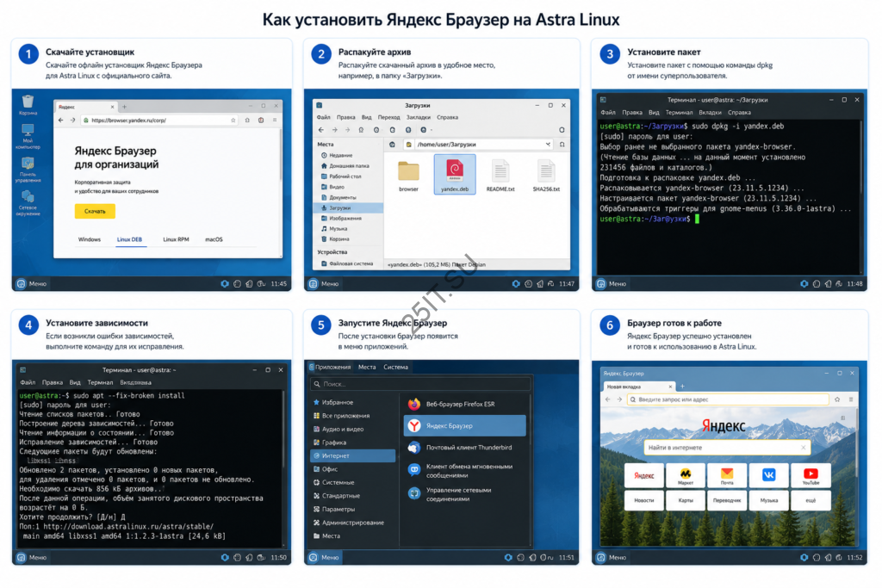Open the Вкладки menu in the terminal
882x588 pixels.
tap(710, 113)
